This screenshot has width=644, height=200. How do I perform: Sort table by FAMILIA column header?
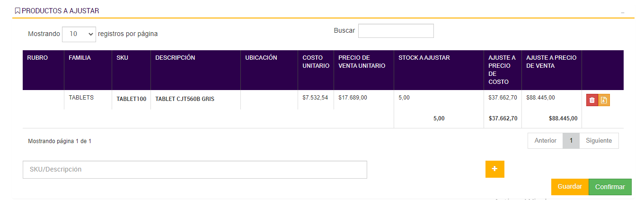pyautogui.click(x=79, y=58)
